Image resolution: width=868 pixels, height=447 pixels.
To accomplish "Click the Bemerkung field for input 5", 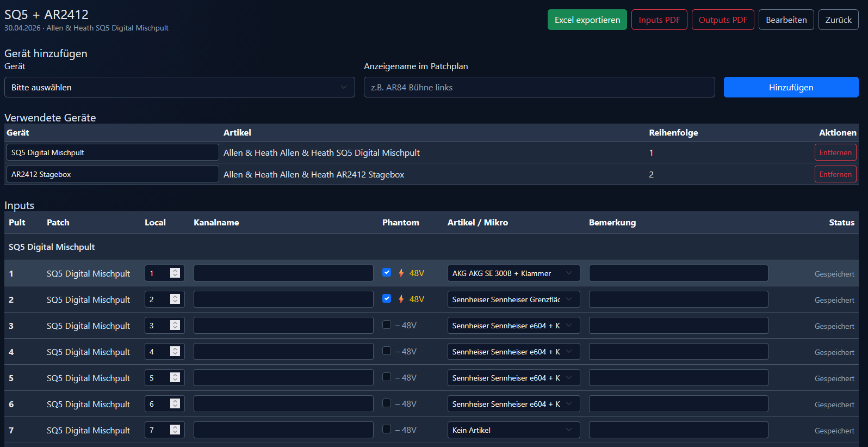I will pyautogui.click(x=679, y=378).
